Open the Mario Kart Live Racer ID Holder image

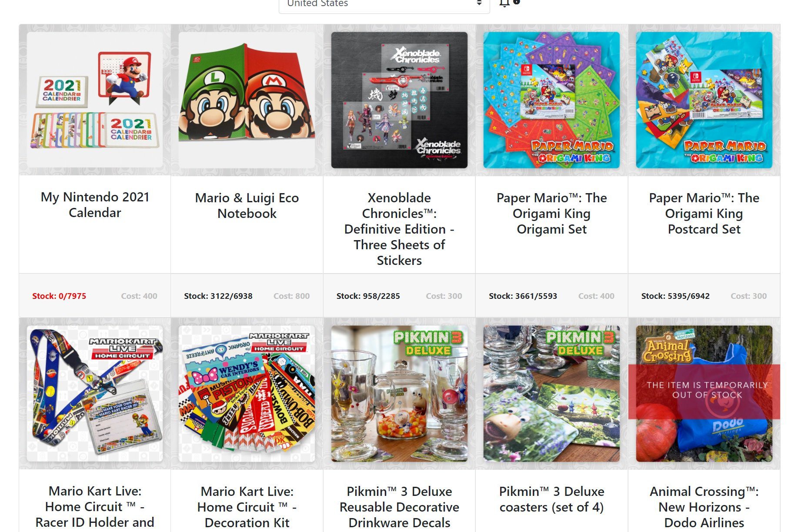click(x=95, y=394)
